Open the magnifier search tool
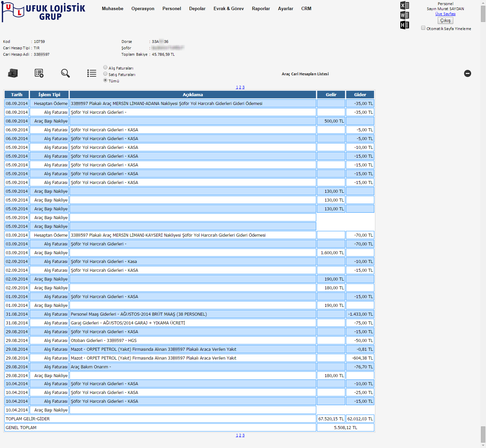The height and width of the screenshot is (448, 486). [x=65, y=73]
